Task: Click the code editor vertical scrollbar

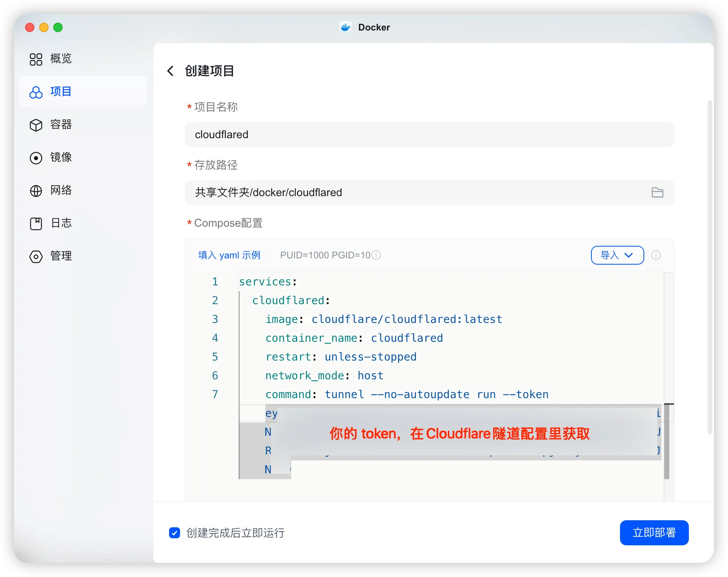Action: pyautogui.click(x=667, y=441)
